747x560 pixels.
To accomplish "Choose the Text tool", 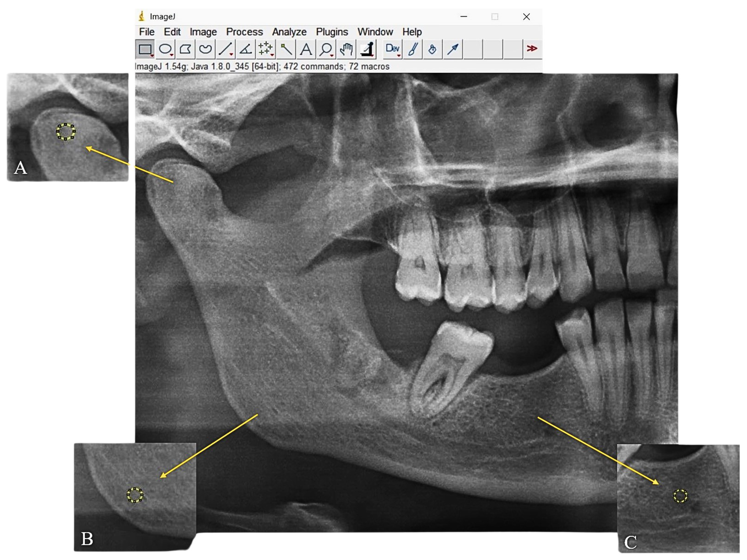I will coord(306,49).
